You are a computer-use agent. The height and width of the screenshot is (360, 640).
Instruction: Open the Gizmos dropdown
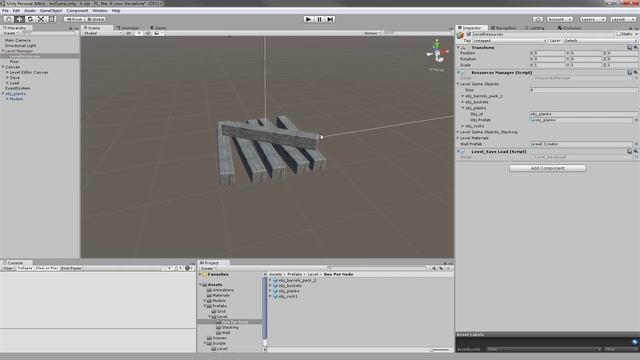pyautogui.click(x=372, y=33)
